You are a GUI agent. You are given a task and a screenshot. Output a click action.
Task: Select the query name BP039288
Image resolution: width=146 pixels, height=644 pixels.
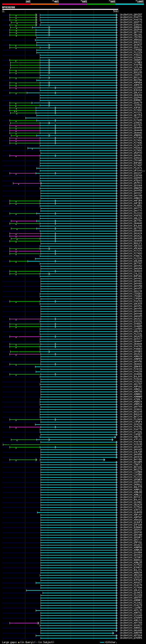point(8,8)
